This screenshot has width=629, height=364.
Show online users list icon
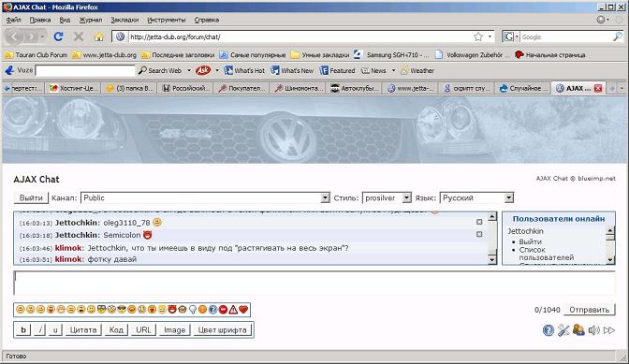pyautogui.click(x=578, y=330)
